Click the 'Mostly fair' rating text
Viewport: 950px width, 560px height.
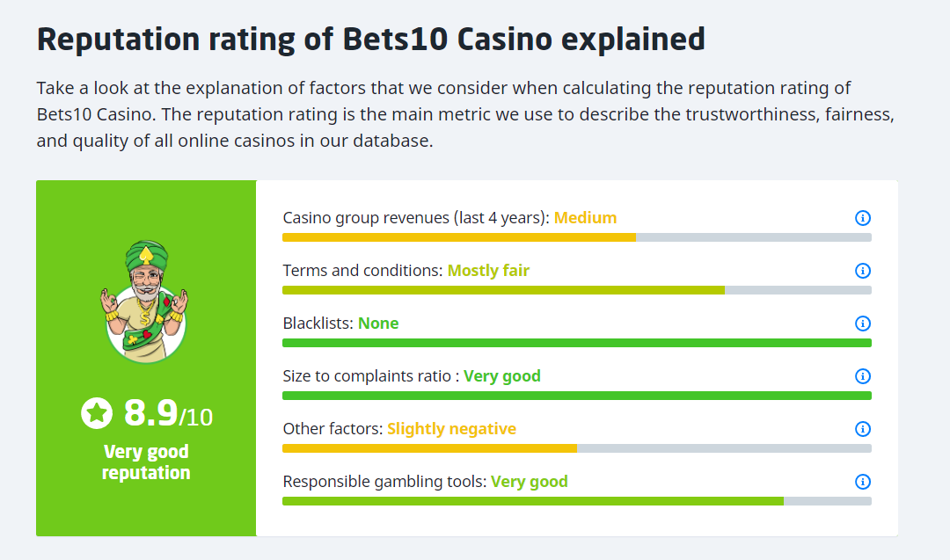point(488,271)
